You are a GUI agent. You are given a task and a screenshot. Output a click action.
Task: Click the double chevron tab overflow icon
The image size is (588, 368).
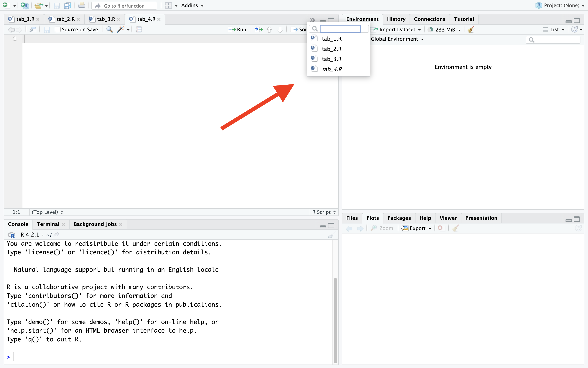point(312,20)
